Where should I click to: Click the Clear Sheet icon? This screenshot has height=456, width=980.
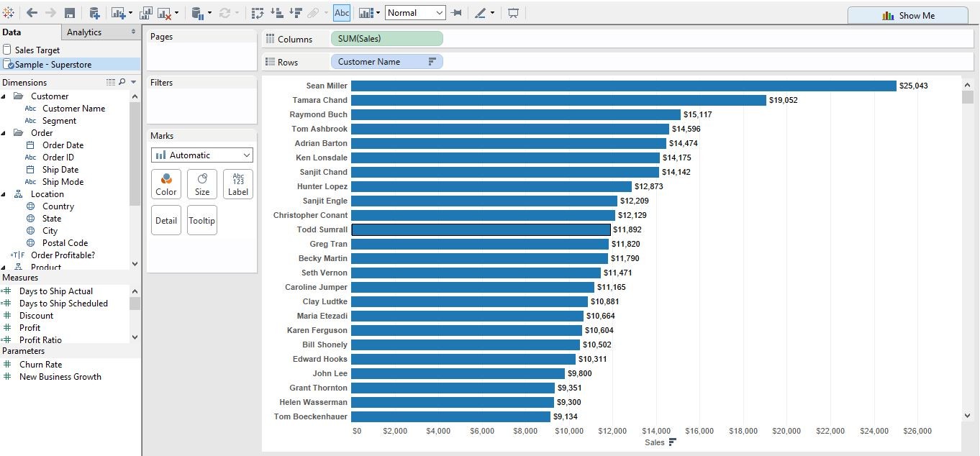point(164,12)
